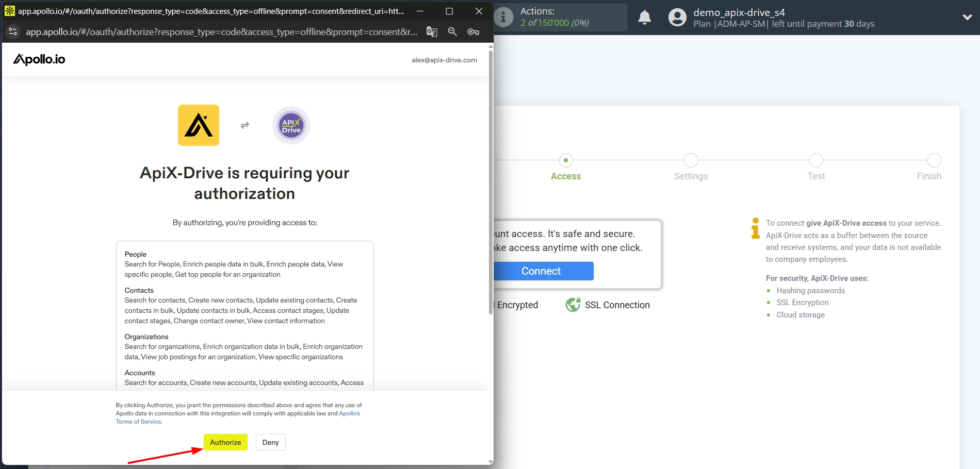Viewport: 980px width, 469px height.
Task: Click the search magnifier icon in the address bar
Action: coord(452,31)
